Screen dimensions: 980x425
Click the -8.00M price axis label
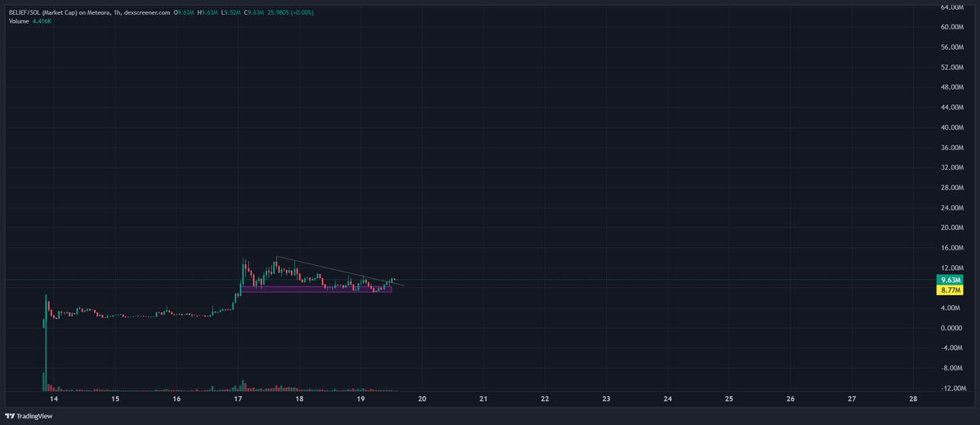pyautogui.click(x=952, y=368)
